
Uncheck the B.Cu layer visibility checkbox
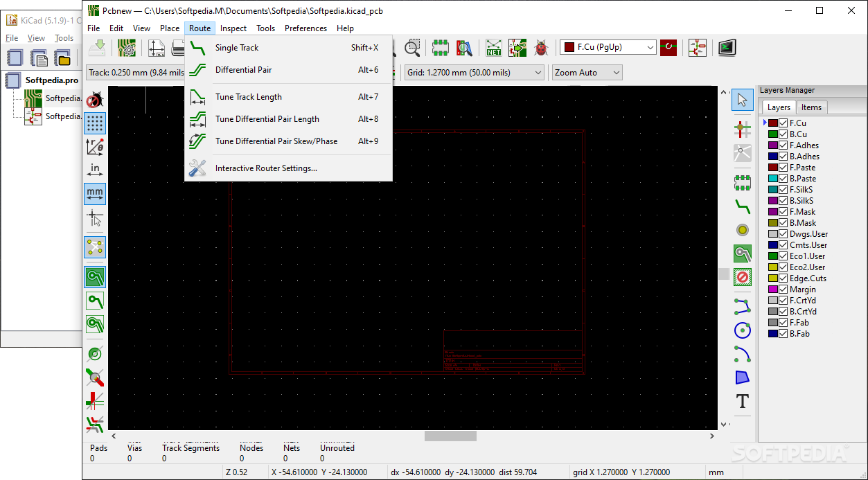[783, 134]
